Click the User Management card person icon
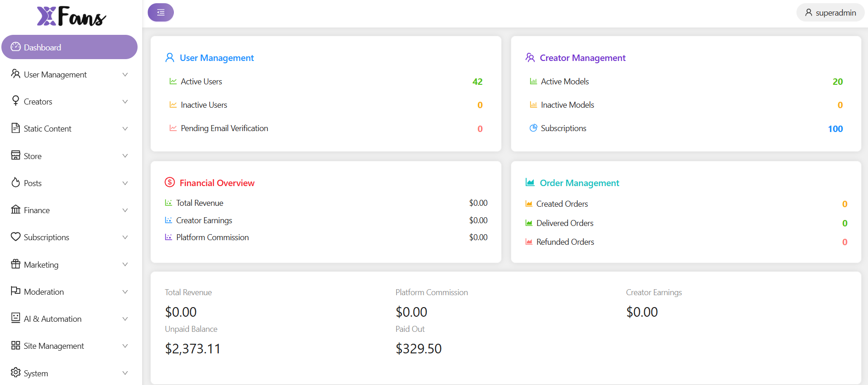This screenshot has width=868, height=385. pos(170,57)
